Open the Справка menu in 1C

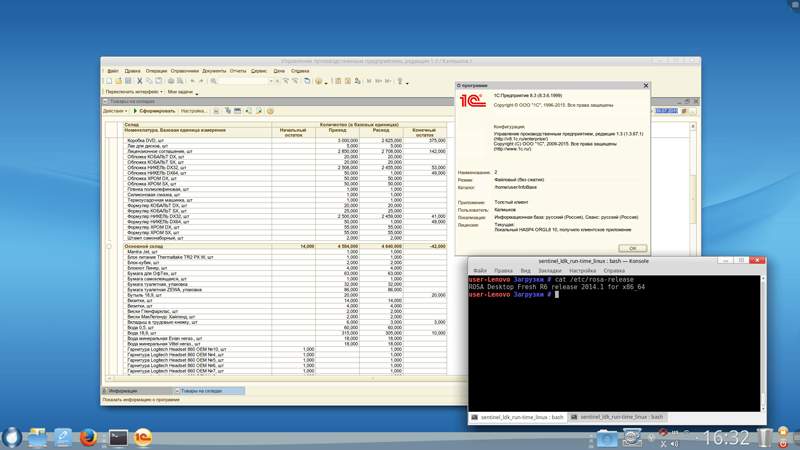click(300, 71)
